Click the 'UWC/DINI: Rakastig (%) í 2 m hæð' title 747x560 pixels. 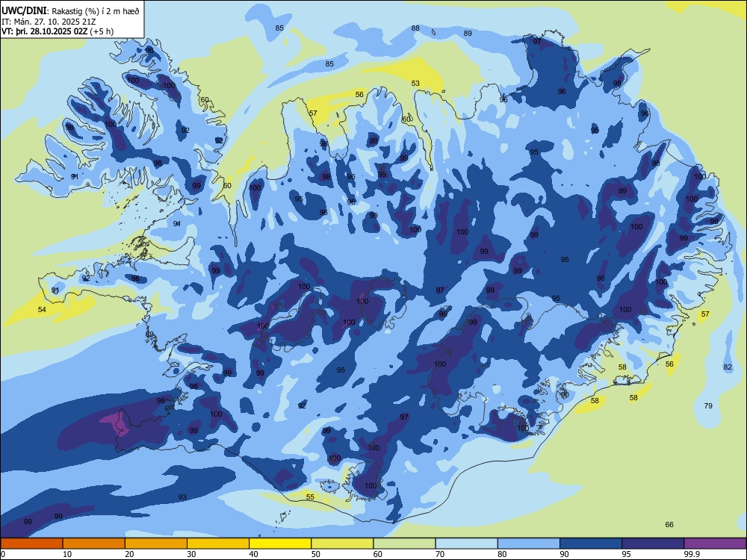tap(70, 11)
